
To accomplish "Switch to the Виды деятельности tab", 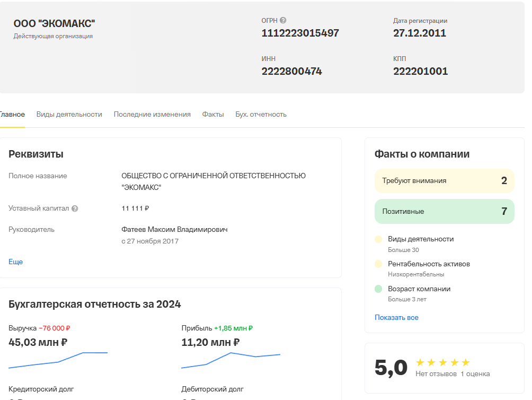I will [69, 114].
